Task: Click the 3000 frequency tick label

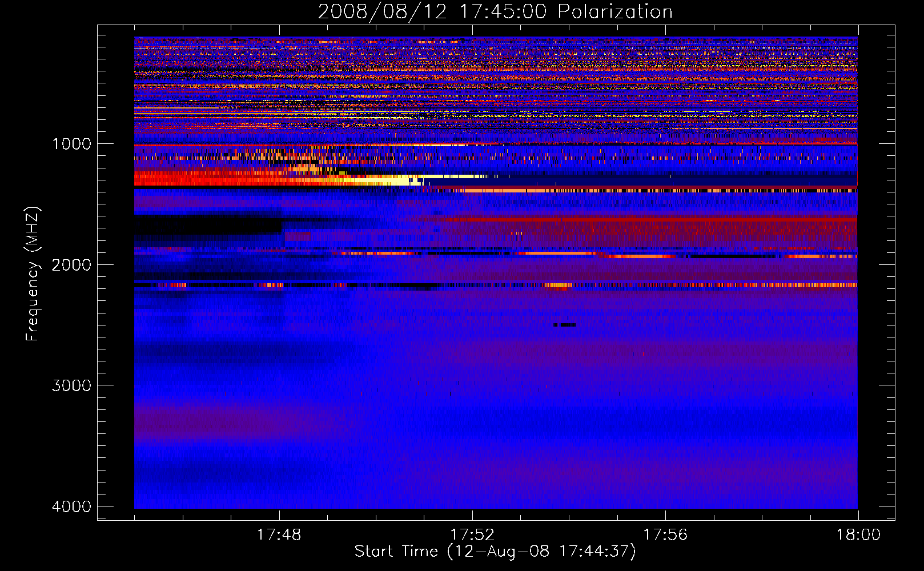Action: (x=71, y=385)
